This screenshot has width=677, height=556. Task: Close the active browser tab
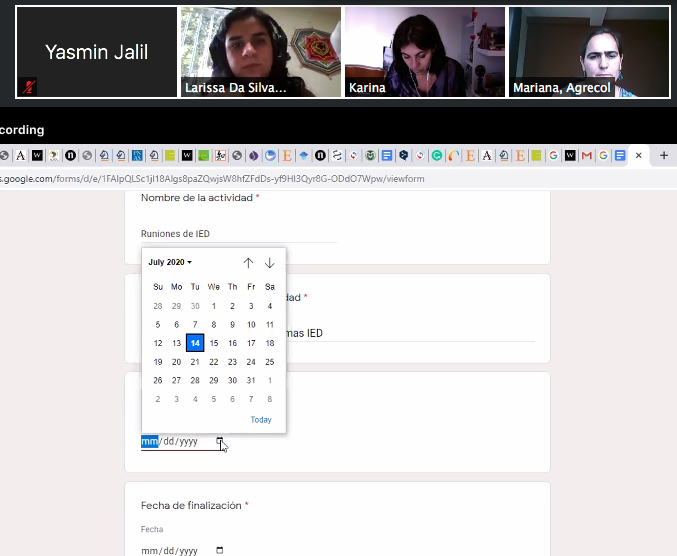click(639, 156)
